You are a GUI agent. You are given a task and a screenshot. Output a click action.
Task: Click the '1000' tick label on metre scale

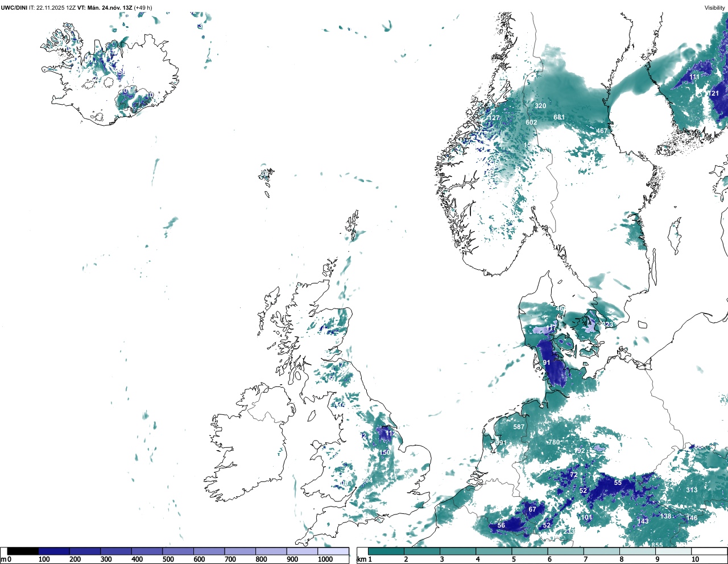coord(325,559)
